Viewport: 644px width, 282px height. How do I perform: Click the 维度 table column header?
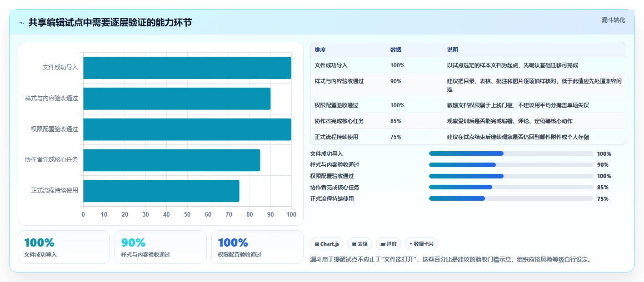tap(320, 50)
